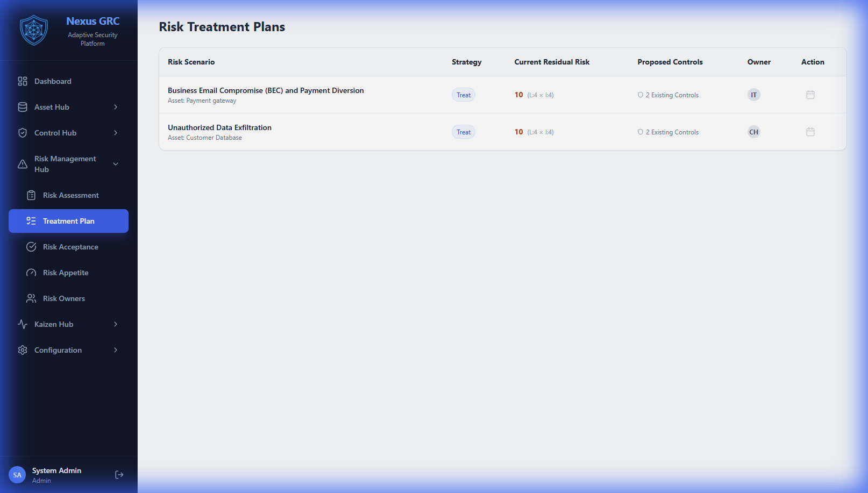
Task: Open the Configuration gear icon
Action: 22,350
